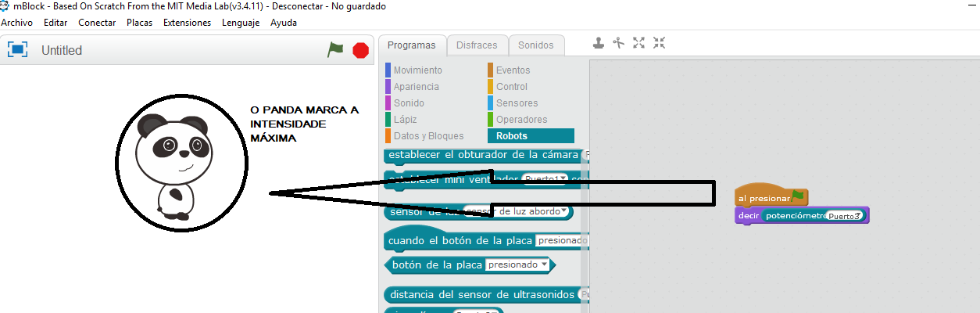The width and height of the screenshot is (980, 313).
Task: Select the stamp duplicate tool
Action: (x=599, y=43)
